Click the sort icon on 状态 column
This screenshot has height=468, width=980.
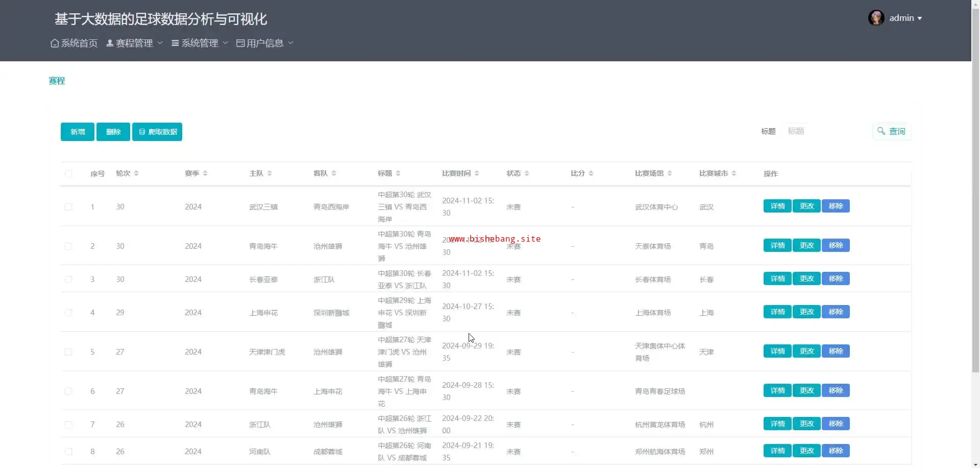pyautogui.click(x=527, y=174)
